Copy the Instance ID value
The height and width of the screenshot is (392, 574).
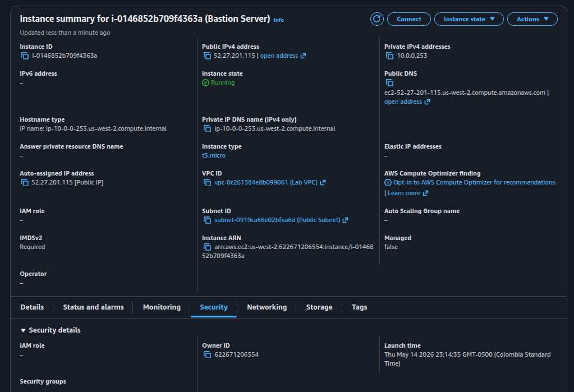click(x=25, y=56)
